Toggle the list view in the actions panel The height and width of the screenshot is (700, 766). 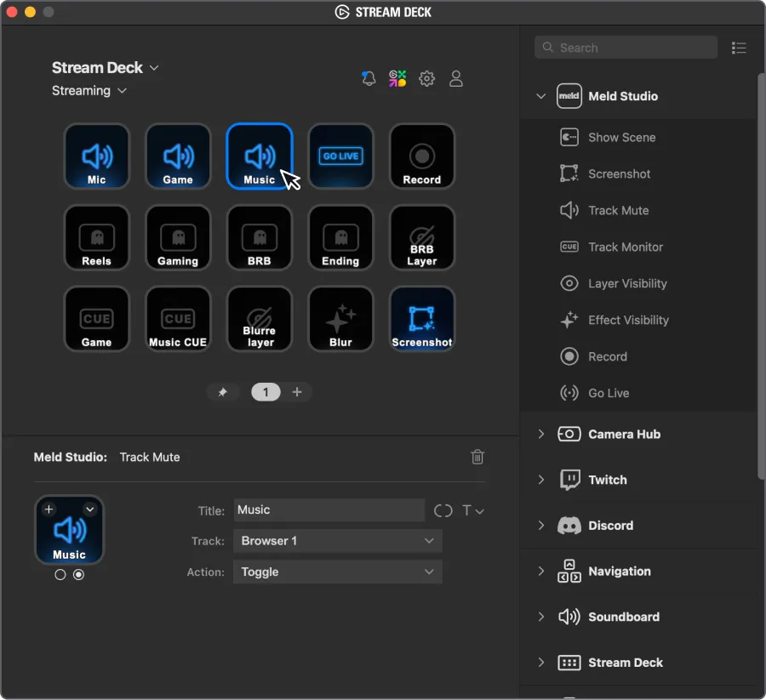pos(739,48)
